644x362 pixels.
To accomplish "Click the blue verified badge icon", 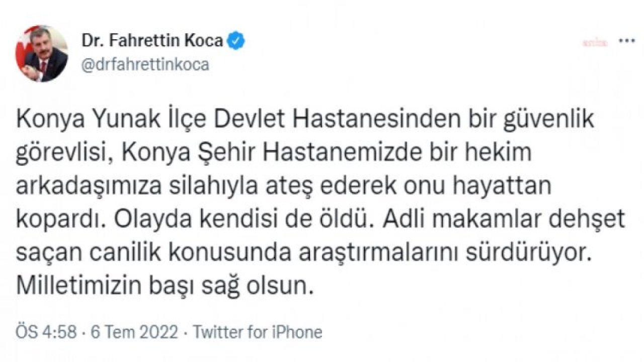I will click(236, 41).
